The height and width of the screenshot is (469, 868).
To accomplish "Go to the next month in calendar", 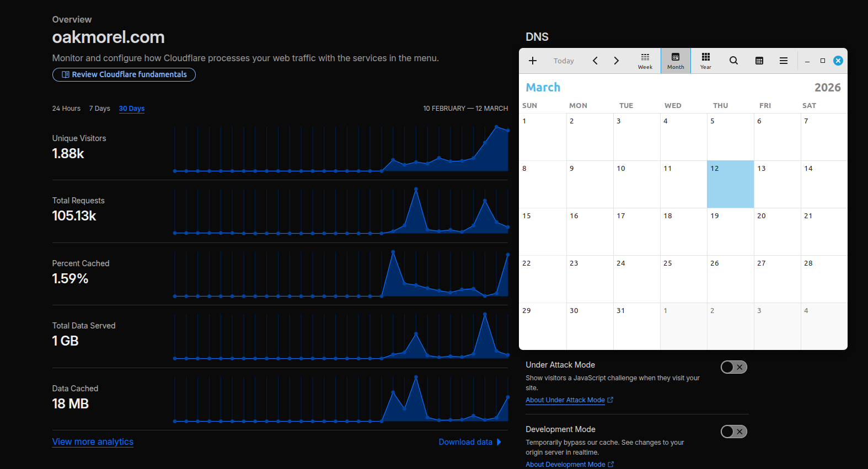I will tap(617, 61).
